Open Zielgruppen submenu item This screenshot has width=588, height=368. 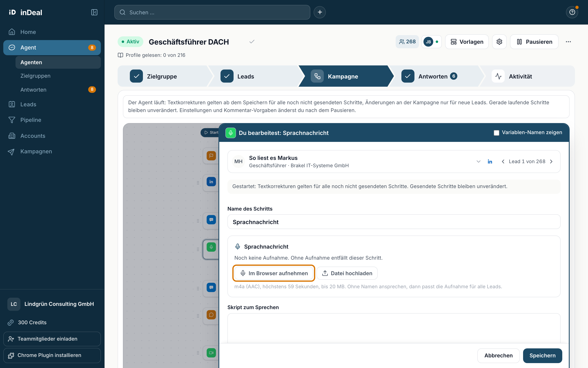point(58,76)
